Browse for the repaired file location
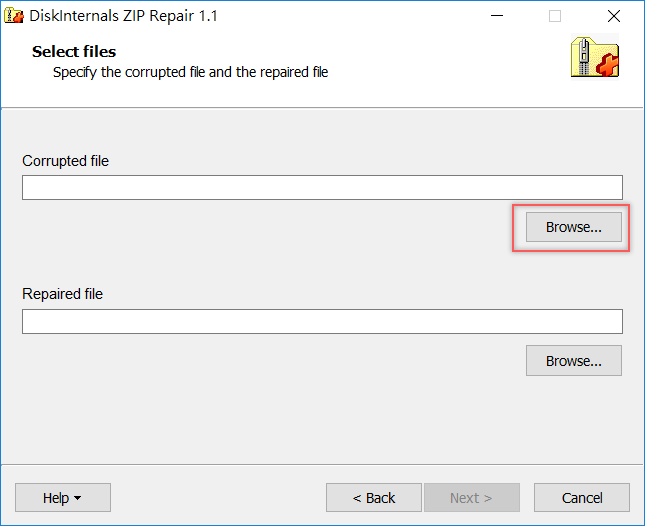The width and height of the screenshot is (645, 526). 573,361
